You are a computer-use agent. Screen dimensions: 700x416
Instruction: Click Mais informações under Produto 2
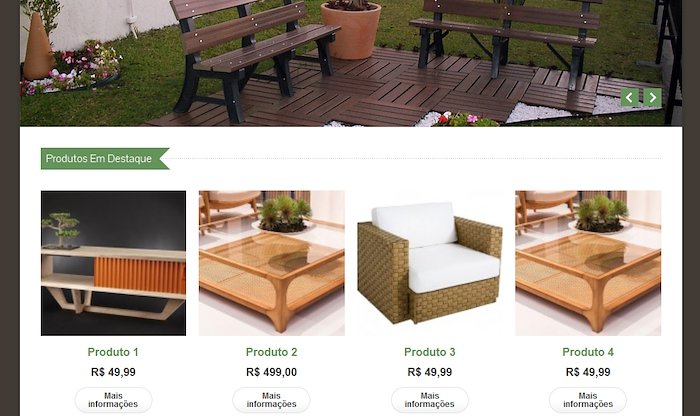[271, 400]
